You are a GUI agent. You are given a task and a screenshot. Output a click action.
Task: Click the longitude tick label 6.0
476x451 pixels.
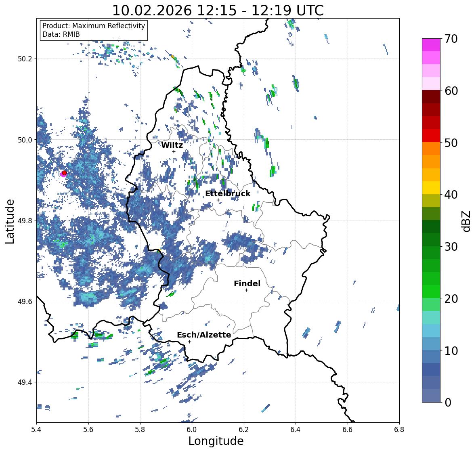pos(192,430)
